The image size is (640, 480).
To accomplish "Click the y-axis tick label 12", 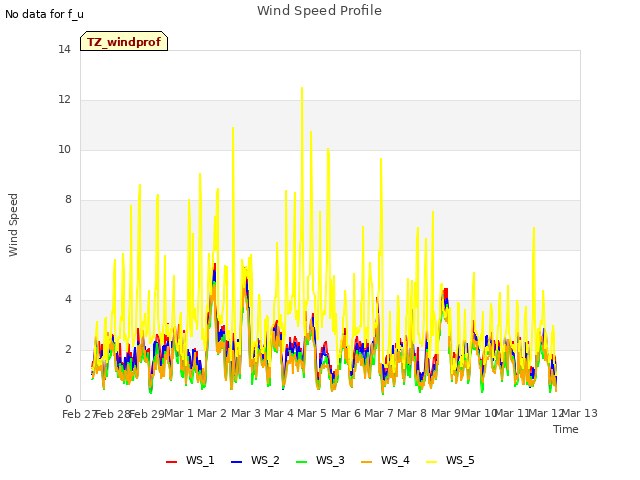I will tap(64, 100).
